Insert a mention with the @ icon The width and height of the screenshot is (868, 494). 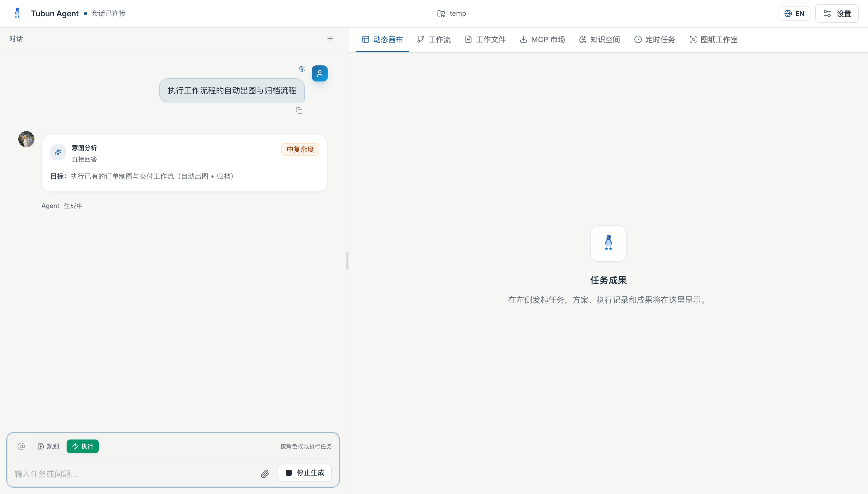[21, 446]
